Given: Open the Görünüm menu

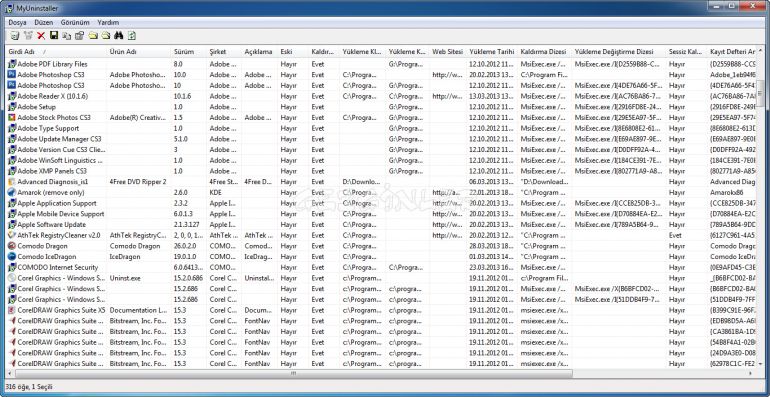Looking at the screenshot, I should pyautogui.click(x=75, y=23).
